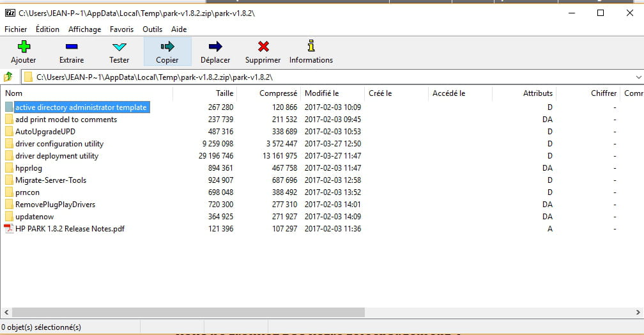This screenshot has width=644, height=335.
Task: Sort by the Créé le column header
Action: click(x=396, y=93)
